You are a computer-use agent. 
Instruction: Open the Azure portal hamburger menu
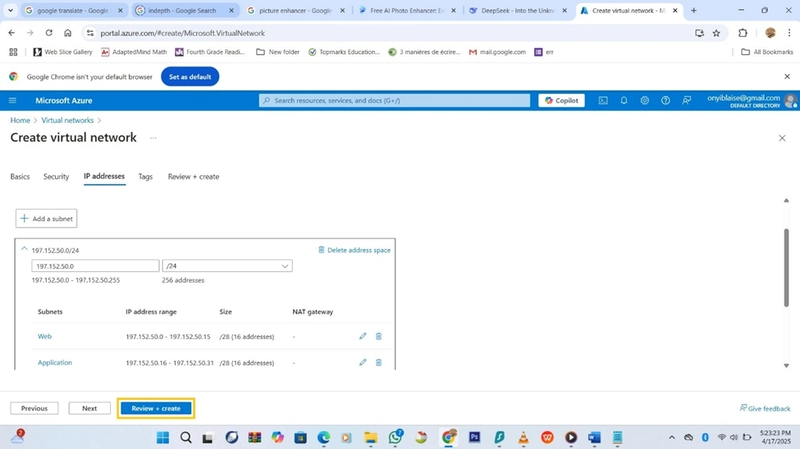pyautogui.click(x=13, y=101)
